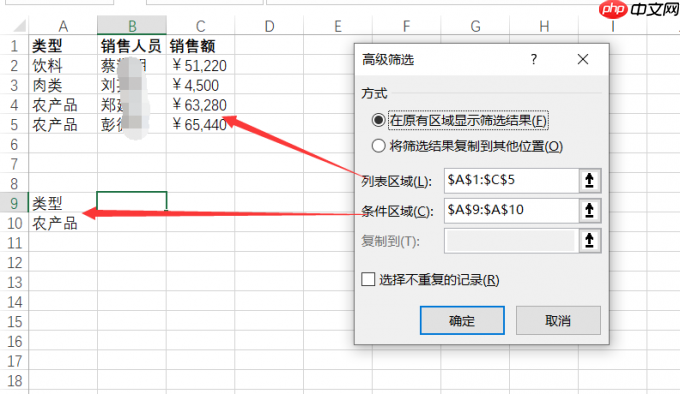
Task: Click header cell 销售额
Action: [x=200, y=46]
